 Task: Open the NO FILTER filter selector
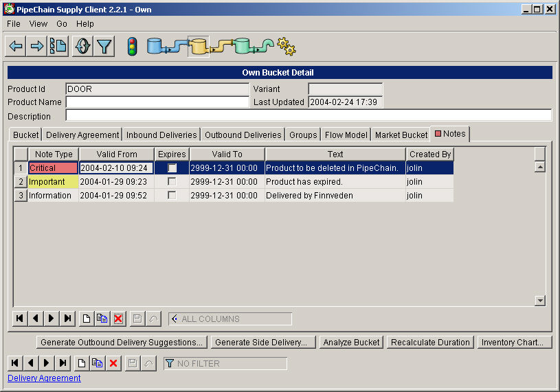[x=225, y=363]
